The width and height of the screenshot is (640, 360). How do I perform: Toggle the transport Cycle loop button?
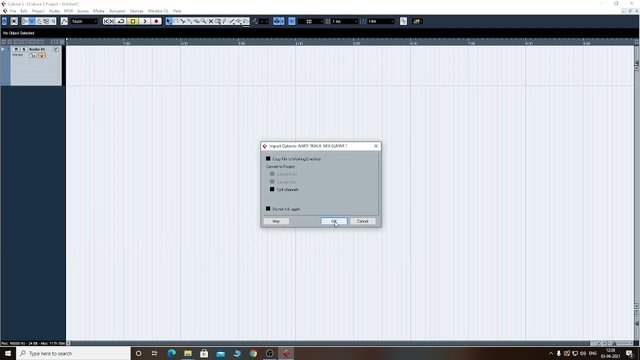(x=121, y=21)
